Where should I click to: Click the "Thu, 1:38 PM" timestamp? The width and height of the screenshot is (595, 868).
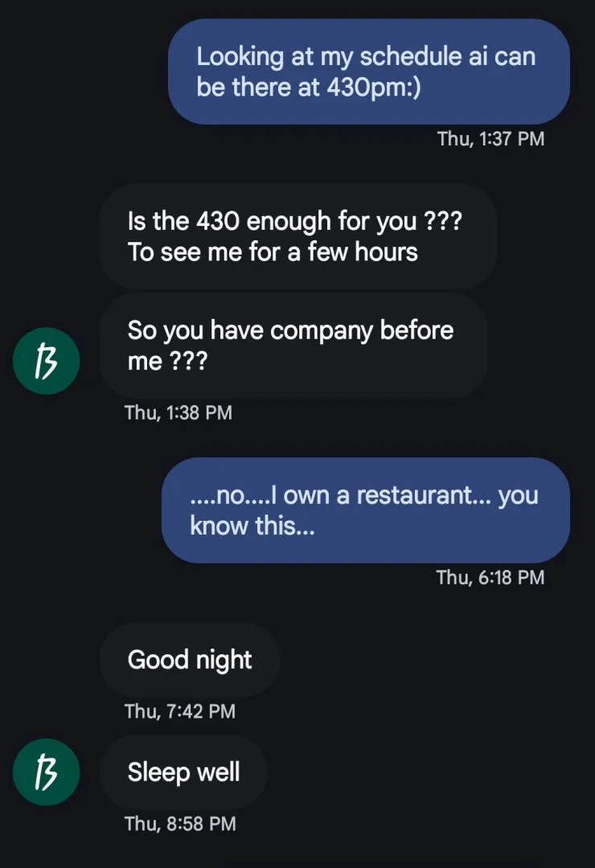click(178, 413)
